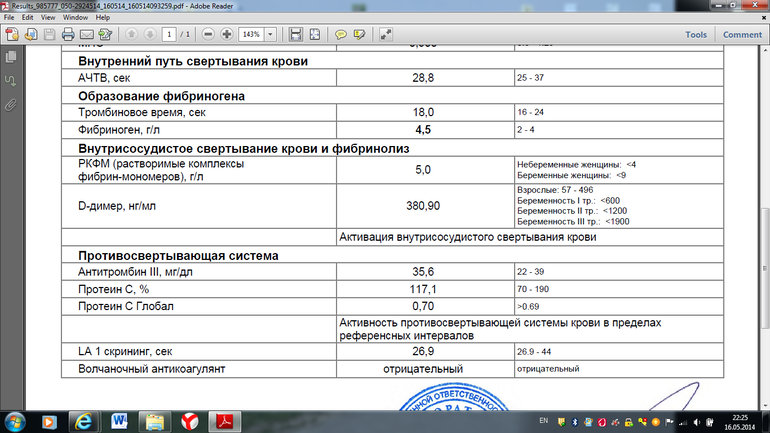Screen dimensions: 770x433
Task: Click the scrollbar up arrow
Action: point(765,50)
